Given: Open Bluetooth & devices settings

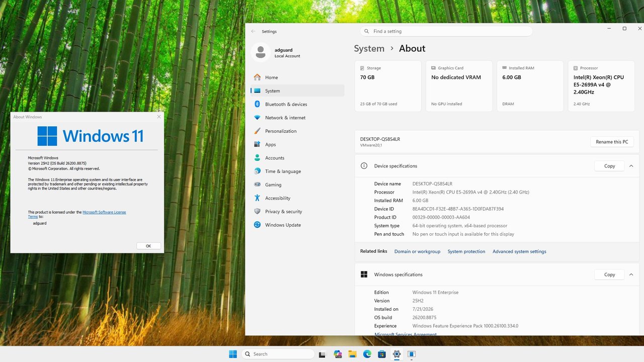Looking at the screenshot, I should coord(297,104).
